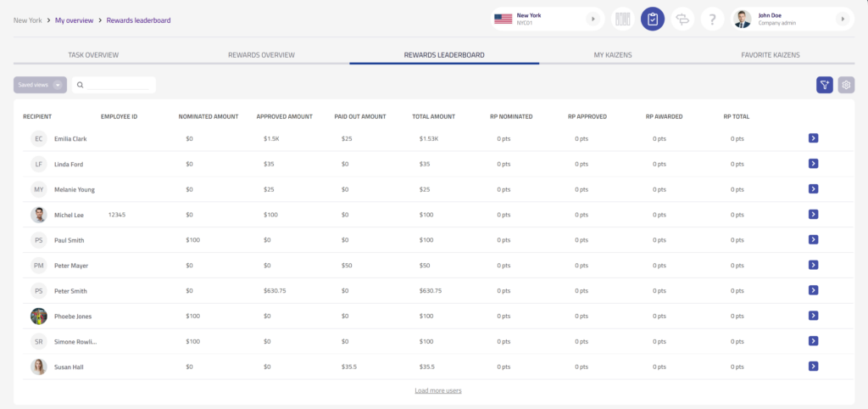Open the Favorite Kaizens tab
868x409 pixels.
[771, 55]
